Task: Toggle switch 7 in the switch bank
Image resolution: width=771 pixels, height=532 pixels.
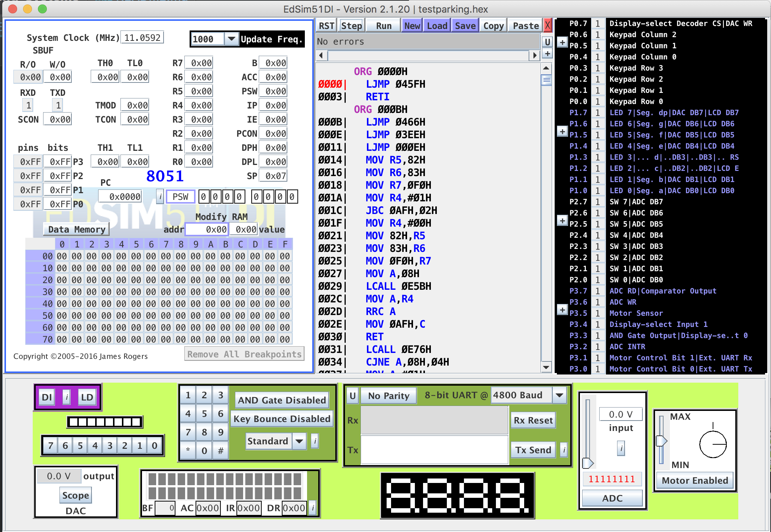Action: coord(51,445)
